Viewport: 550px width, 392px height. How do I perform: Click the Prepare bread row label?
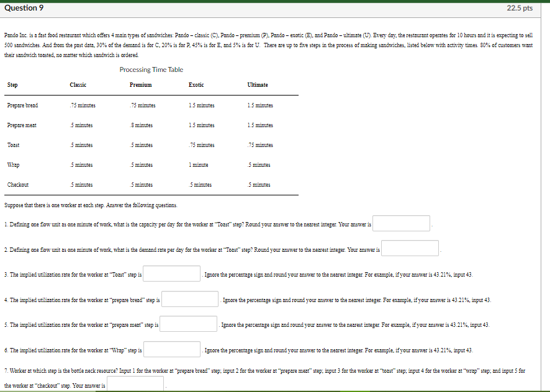pyautogui.click(x=22, y=105)
